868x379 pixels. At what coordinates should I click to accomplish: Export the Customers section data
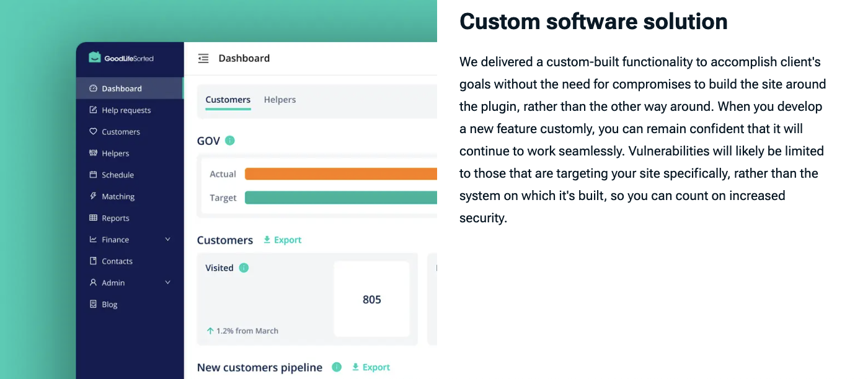(283, 240)
